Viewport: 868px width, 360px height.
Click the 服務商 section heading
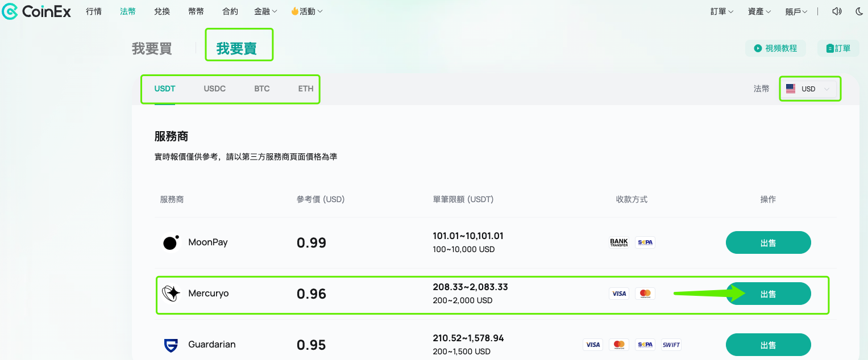(171, 136)
